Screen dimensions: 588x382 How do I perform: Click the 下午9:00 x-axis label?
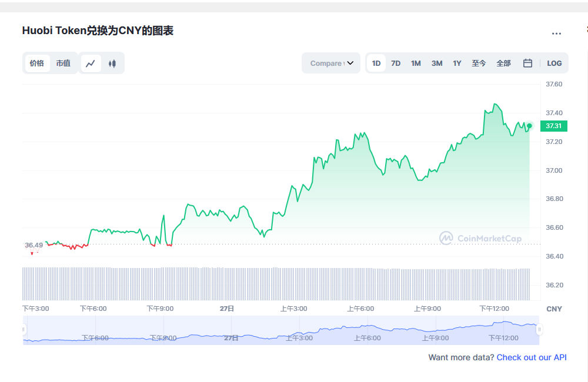[x=160, y=309]
